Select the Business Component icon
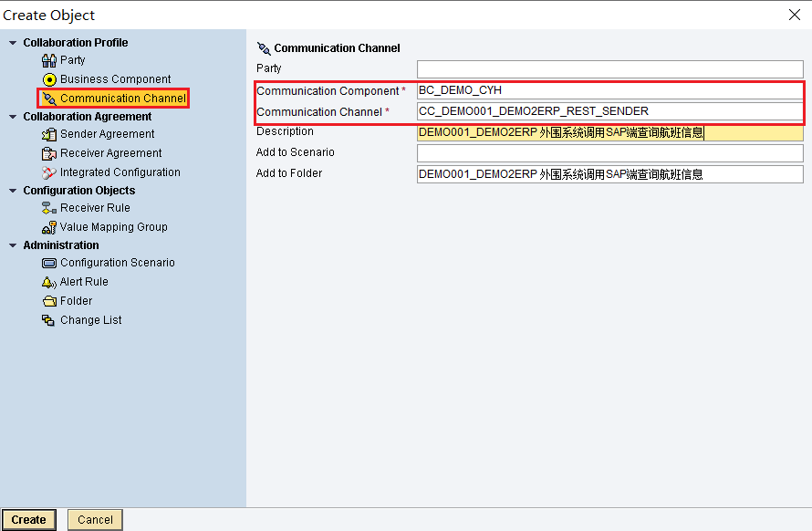Viewport: 812px width, 531px height. tap(49, 79)
